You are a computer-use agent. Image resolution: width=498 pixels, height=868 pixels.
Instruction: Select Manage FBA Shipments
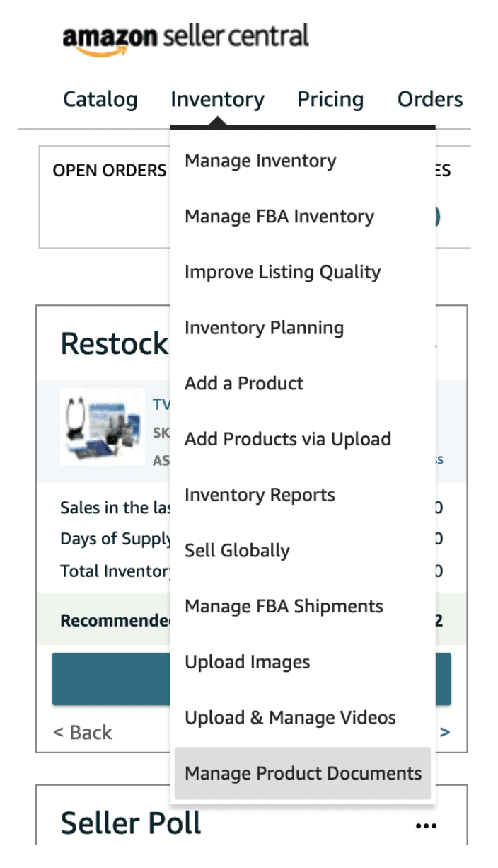[x=302, y=607]
